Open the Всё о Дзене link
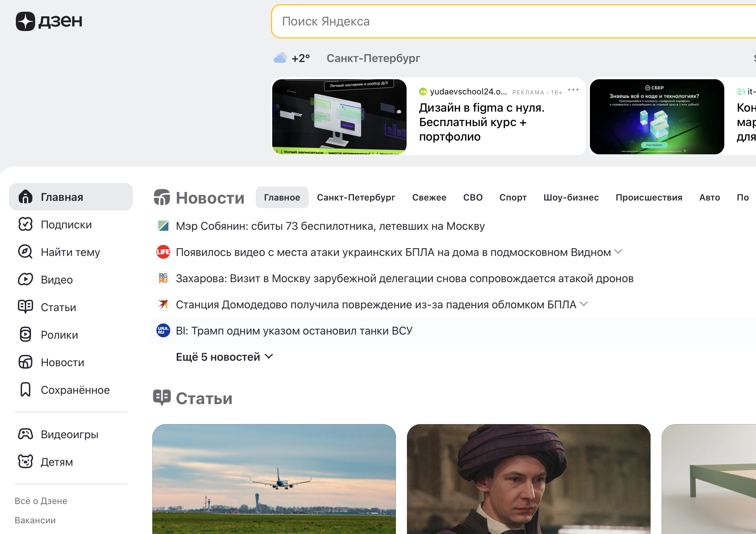Viewport: 756px width, 534px height. click(x=41, y=501)
